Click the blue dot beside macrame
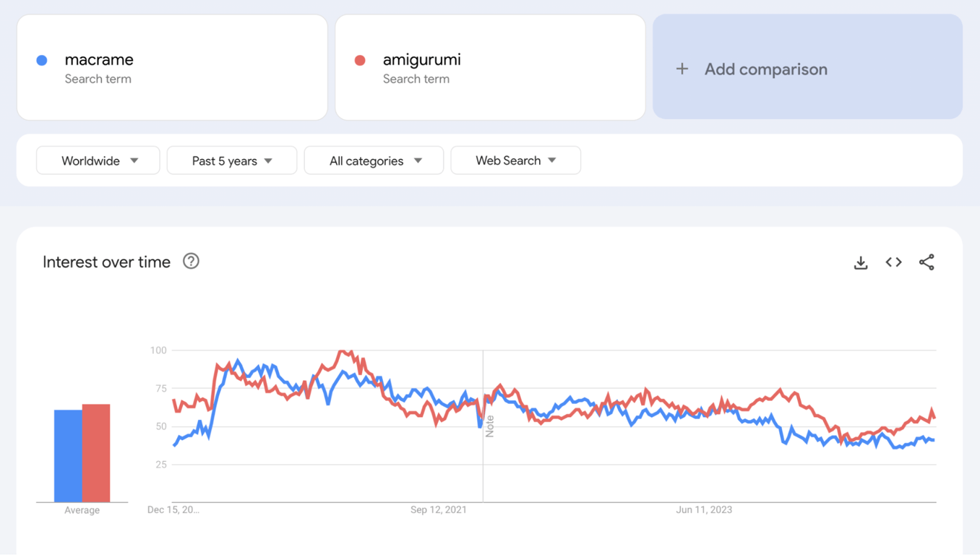This screenshot has height=555, width=980. click(41, 60)
